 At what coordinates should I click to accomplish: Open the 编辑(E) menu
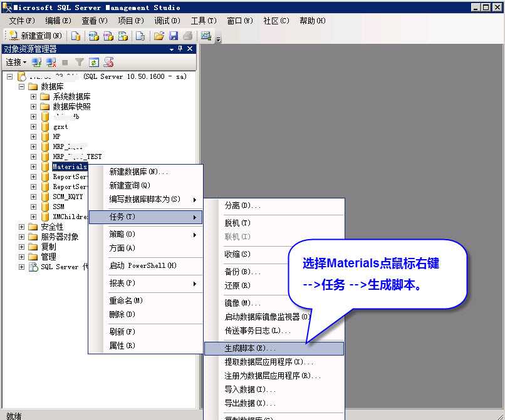point(58,21)
